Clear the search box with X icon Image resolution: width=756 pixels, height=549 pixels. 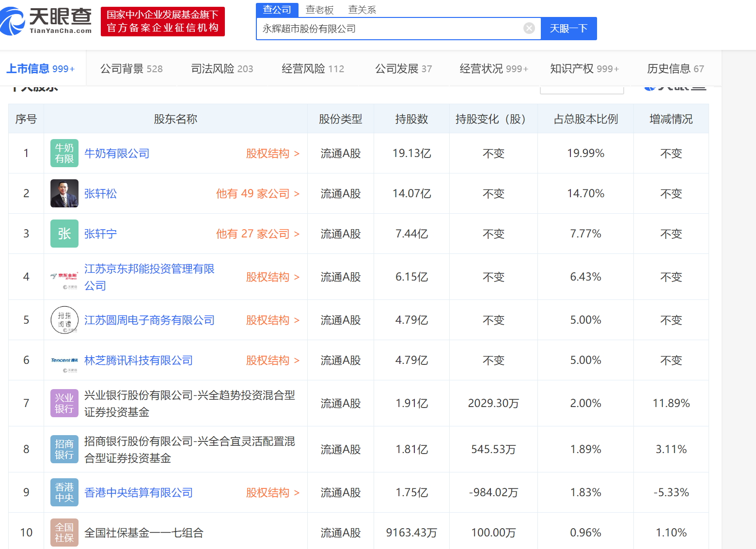[x=529, y=28]
